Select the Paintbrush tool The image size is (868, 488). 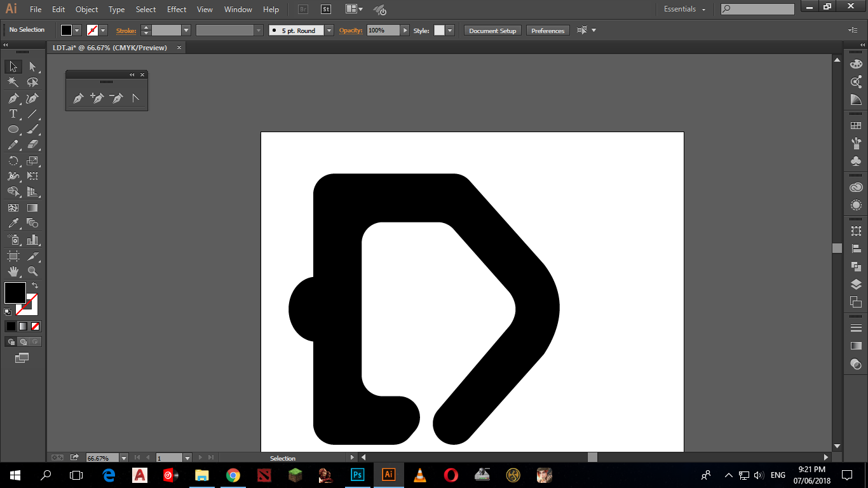pyautogui.click(x=32, y=130)
